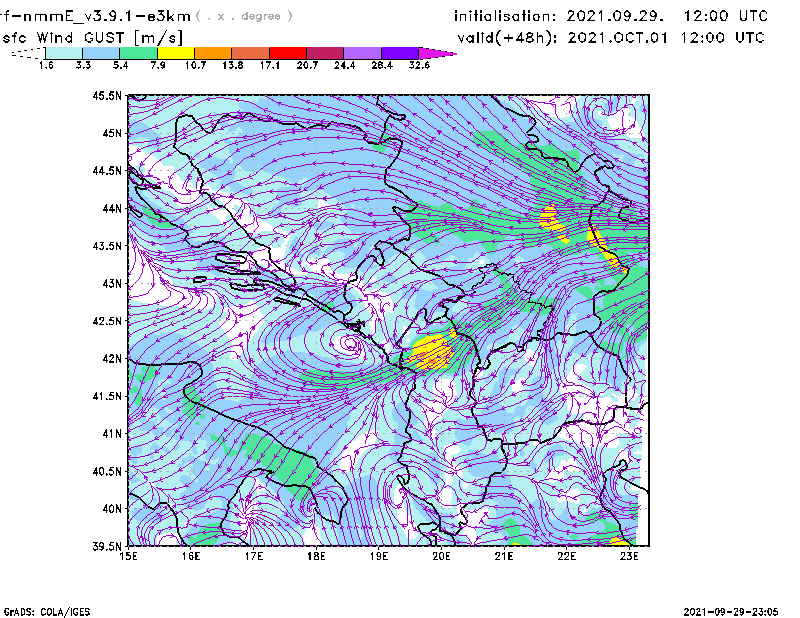Pick the orange 10.7–13.8 legend swatch
Image resolution: width=800 pixels, height=618 pixels.
pyautogui.click(x=213, y=53)
